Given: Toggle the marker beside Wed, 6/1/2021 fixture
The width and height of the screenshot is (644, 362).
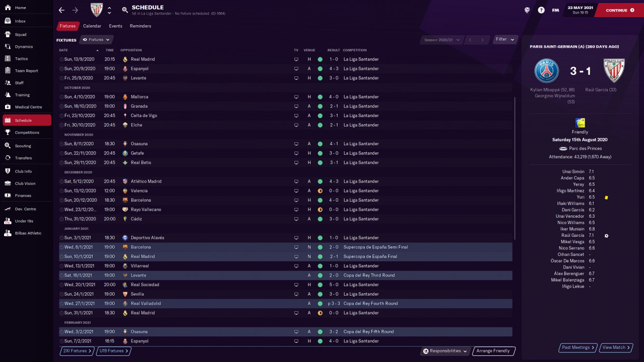Looking at the screenshot, I should pyautogui.click(x=61, y=247).
